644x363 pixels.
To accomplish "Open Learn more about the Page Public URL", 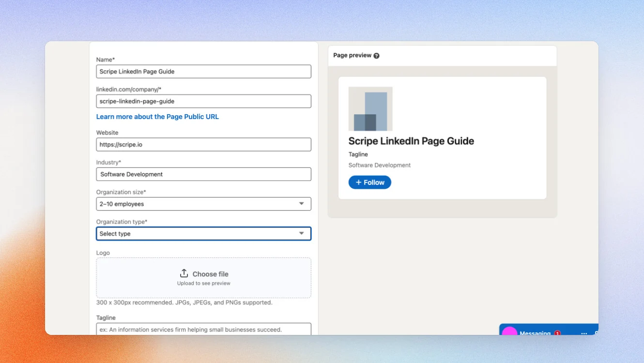I will click(x=157, y=117).
